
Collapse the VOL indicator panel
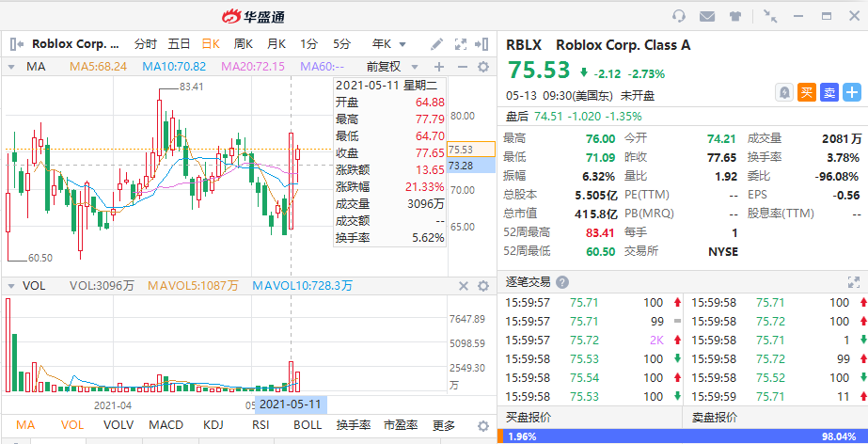point(10,286)
